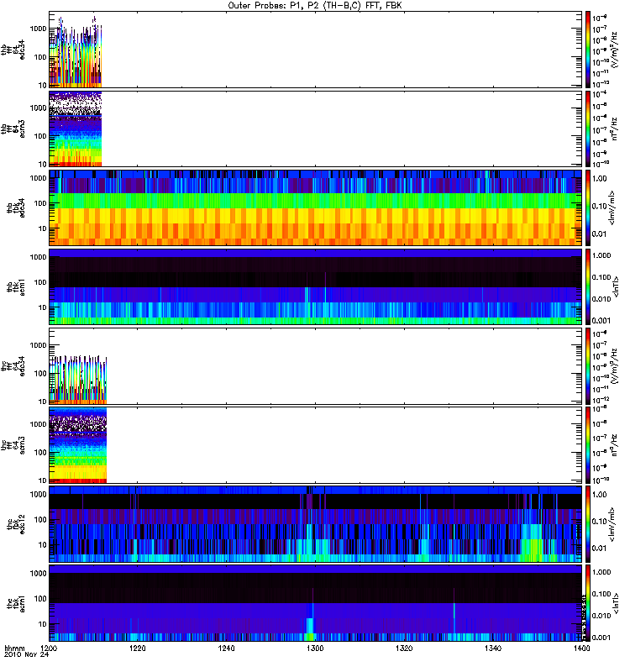Click the thb fbk scm1 color scale
Viewport: 630px width, 672px height.
[x=588, y=286]
